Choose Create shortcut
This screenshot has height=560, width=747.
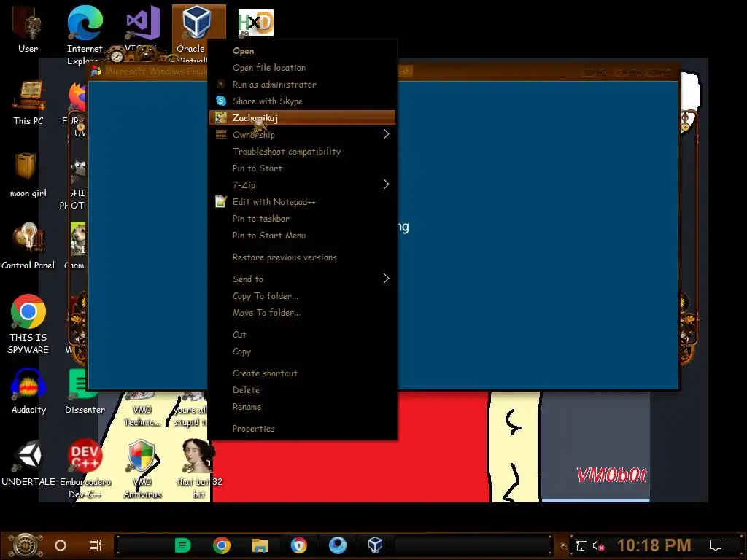302,373
